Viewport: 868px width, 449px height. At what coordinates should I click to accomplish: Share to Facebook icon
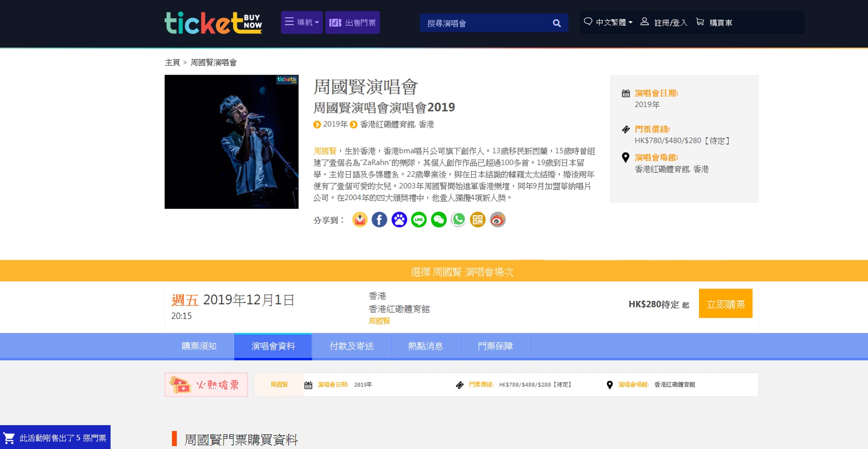[379, 220]
